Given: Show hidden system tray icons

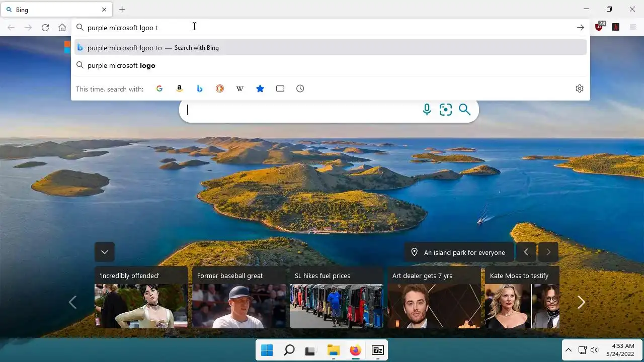Looking at the screenshot, I should [569, 350].
